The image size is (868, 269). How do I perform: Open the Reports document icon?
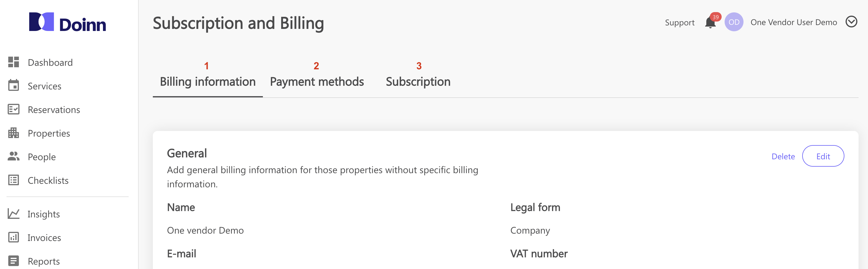tap(14, 261)
